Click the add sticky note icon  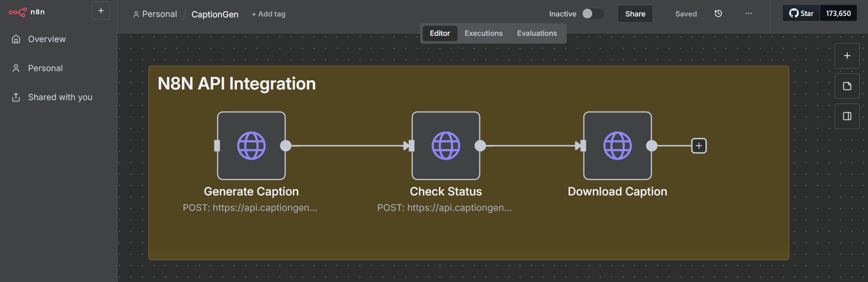847,86
